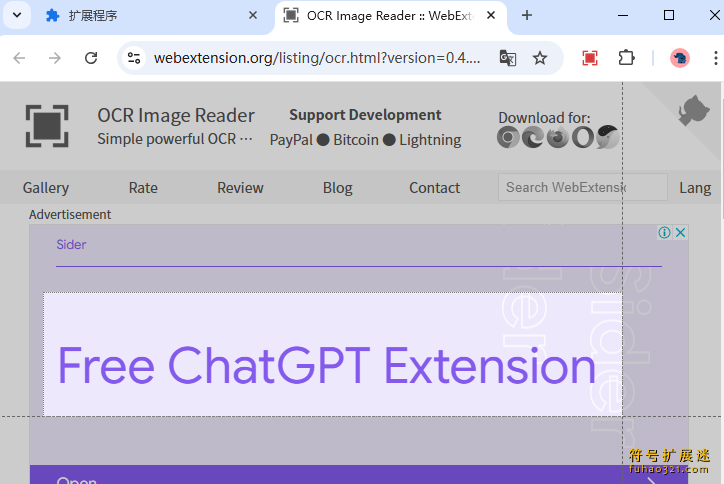
Task: Open Chrome three-dot menu
Action: point(715,58)
